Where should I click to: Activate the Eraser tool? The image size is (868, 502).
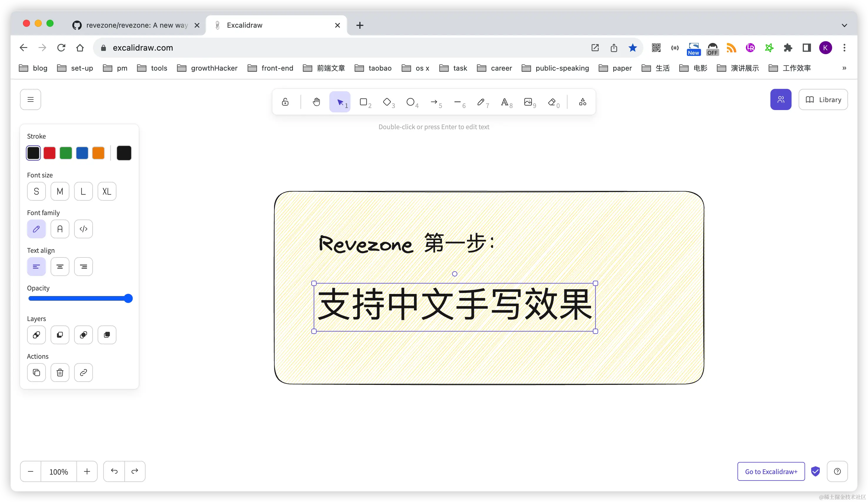[552, 102]
